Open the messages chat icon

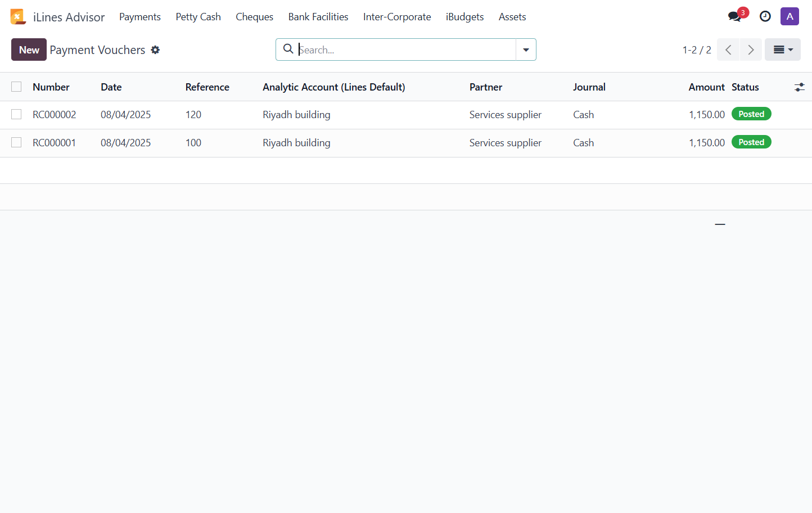tap(734, 17)
